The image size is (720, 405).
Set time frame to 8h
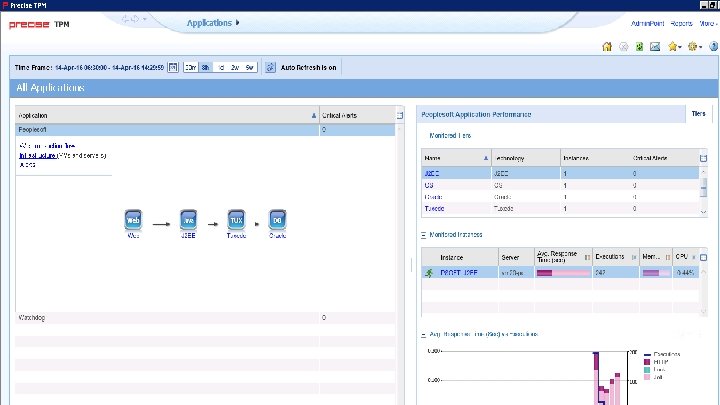pyautogui.click(x=205, y=68)
